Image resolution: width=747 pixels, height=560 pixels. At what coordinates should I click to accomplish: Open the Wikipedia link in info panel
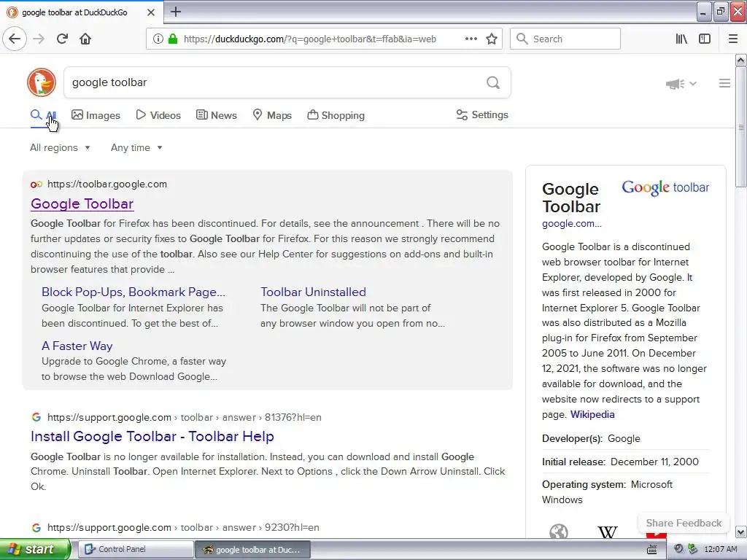coord(592,414)
